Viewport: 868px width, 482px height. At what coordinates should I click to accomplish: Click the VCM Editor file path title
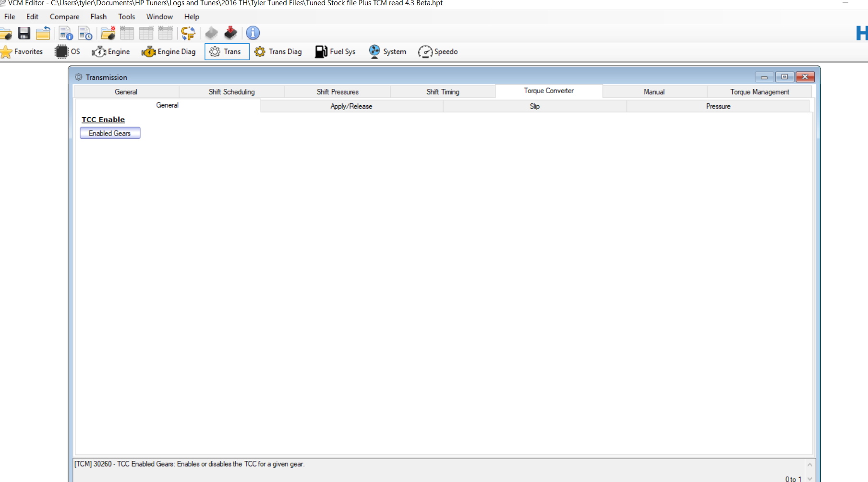click(225, 3)
